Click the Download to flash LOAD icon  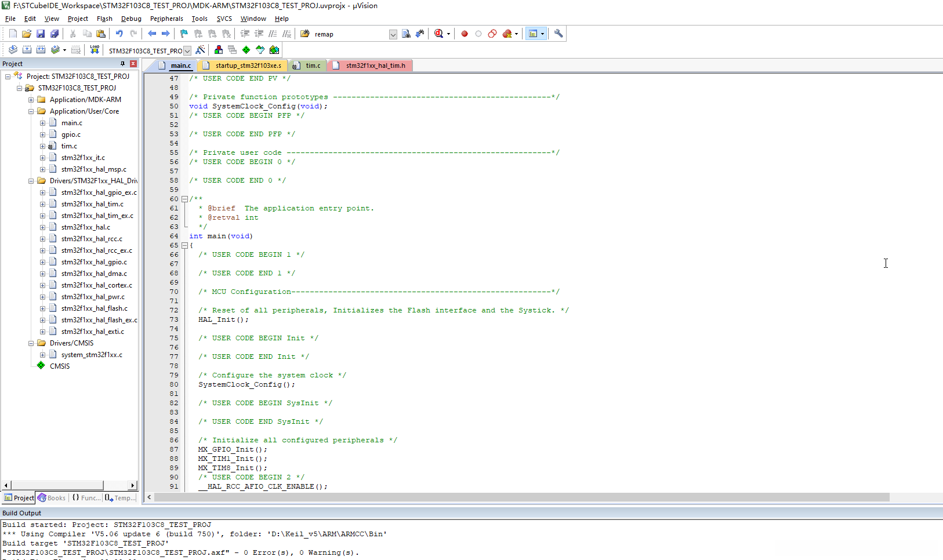(x=95, y=50)
